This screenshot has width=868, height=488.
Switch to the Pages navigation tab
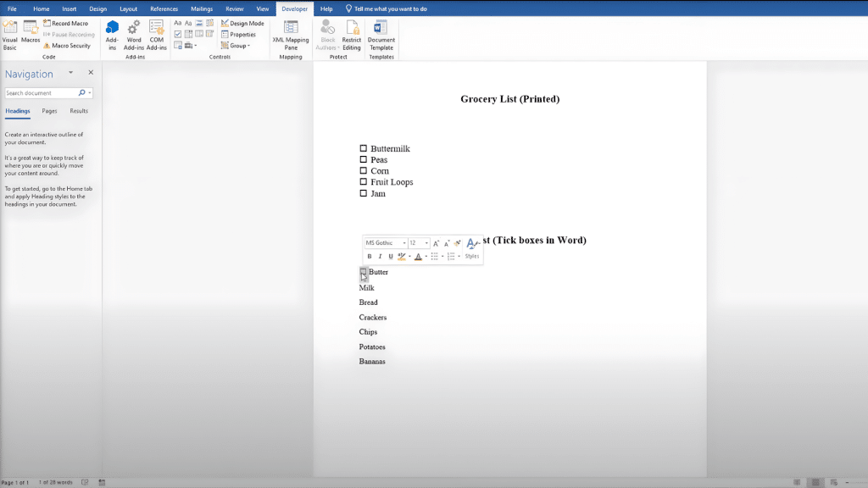click(x=48, y=110)
